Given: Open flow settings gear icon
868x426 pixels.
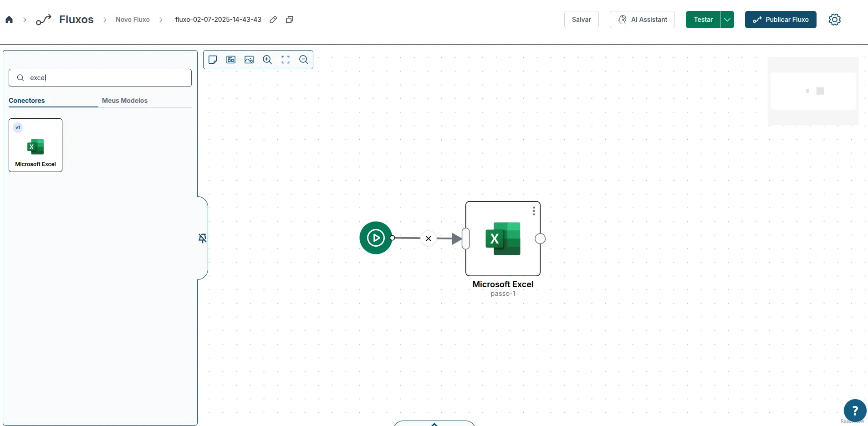Looking at the screenshot, I should pos(835,20).
